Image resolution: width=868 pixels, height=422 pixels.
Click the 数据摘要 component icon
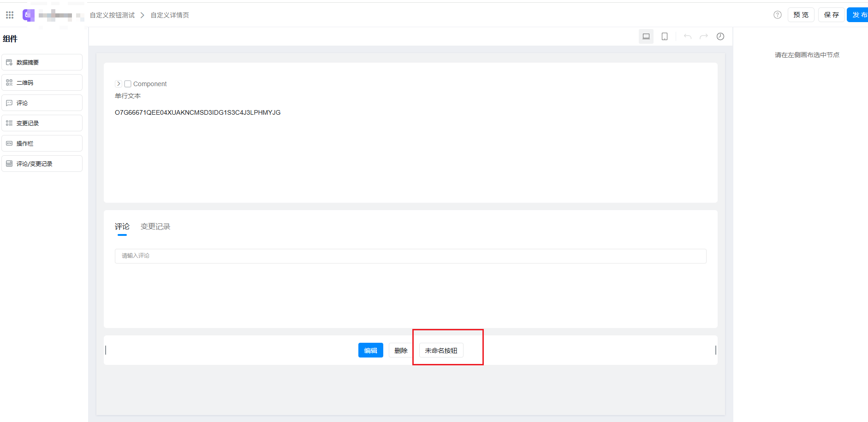[x=9, y=62]
